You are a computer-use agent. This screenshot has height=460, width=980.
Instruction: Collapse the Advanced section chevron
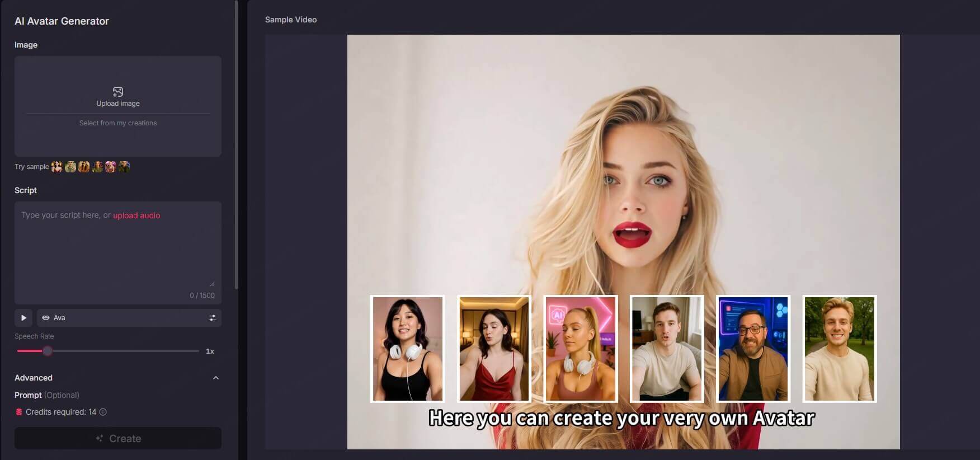pos(216,378)
